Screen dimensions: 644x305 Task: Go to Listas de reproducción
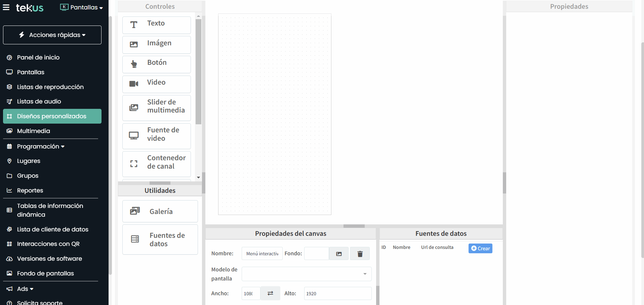(x=50, y=87)
